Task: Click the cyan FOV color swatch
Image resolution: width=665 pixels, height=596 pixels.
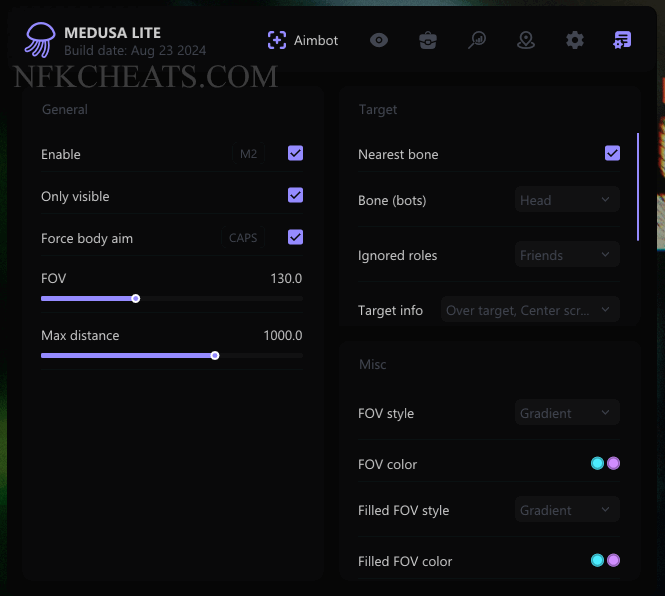Action: point(597,463)
